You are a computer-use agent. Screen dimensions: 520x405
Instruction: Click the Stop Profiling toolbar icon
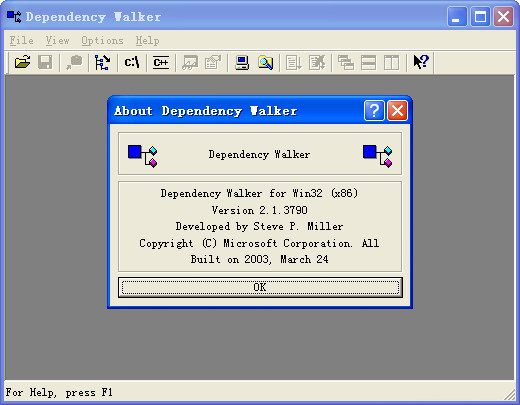point(317,62)
